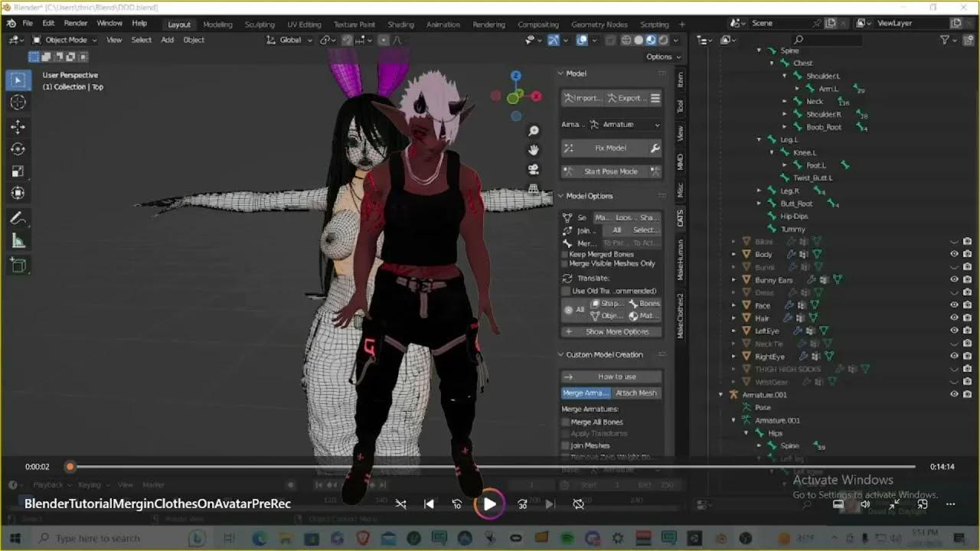Click the Fix Model button
Image resolution: width=980 pixels, height=551 pixels.
(610, 147)
